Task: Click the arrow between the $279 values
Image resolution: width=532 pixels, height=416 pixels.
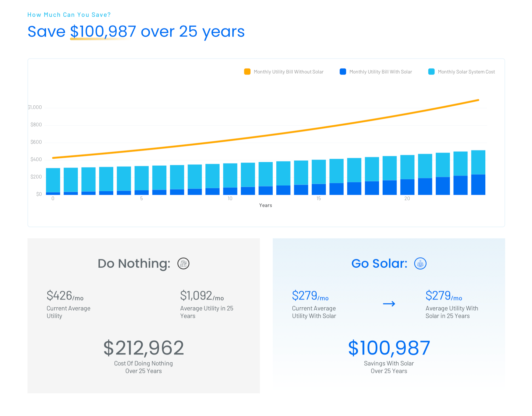Action: coord(389,304)
